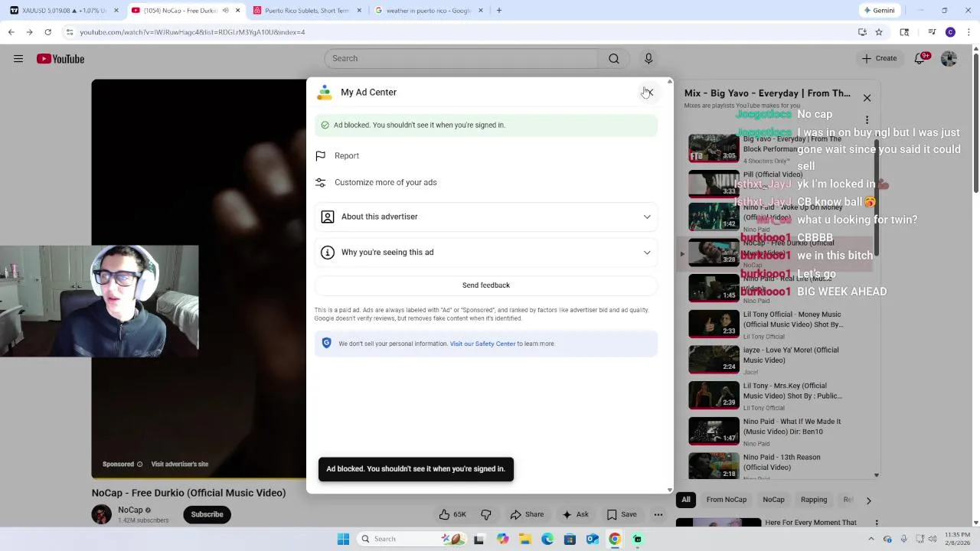The height and width of the screenshot is (551, 980).
Task: Click the Send feedback button
Action: click(486, 285)
